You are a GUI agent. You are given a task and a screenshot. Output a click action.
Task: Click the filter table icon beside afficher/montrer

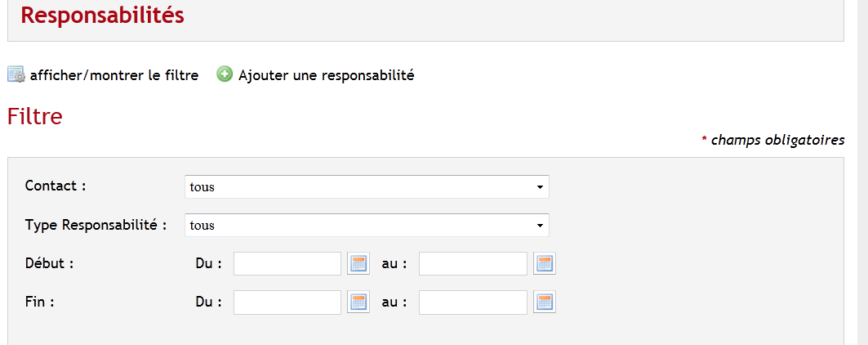16,74
